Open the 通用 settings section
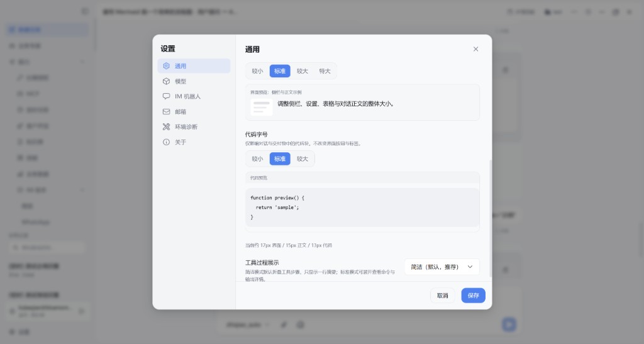Viewport: 644px width, 344px height. [x=194, y=65]
